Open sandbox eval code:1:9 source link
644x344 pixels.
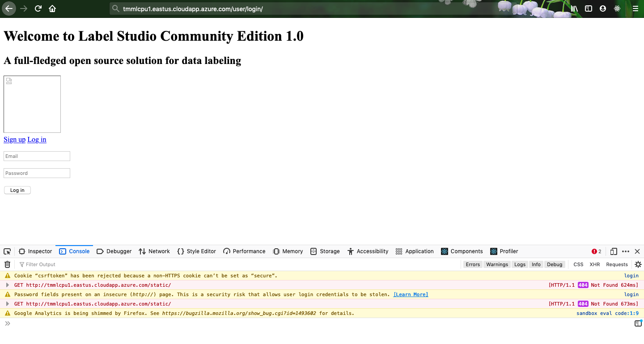[607, 313]
